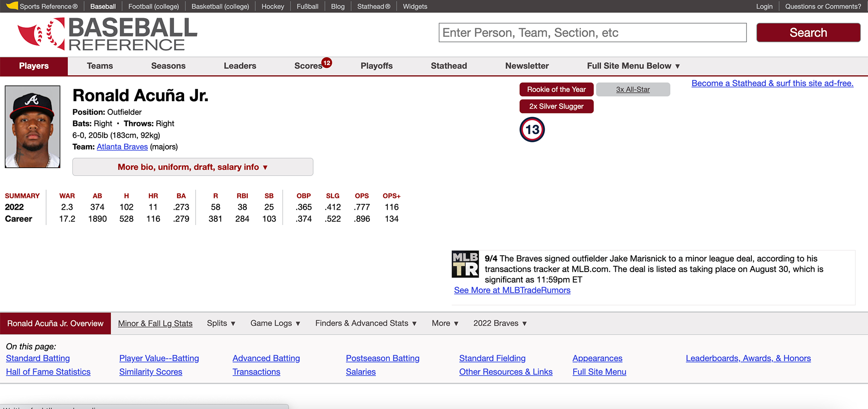
Task: Click the uniform number 13 badge
Action: 532,130
